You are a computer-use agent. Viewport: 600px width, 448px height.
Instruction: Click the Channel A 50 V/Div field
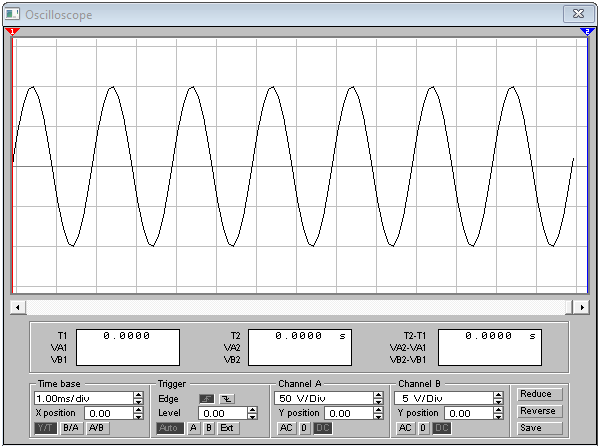(324, 398)
